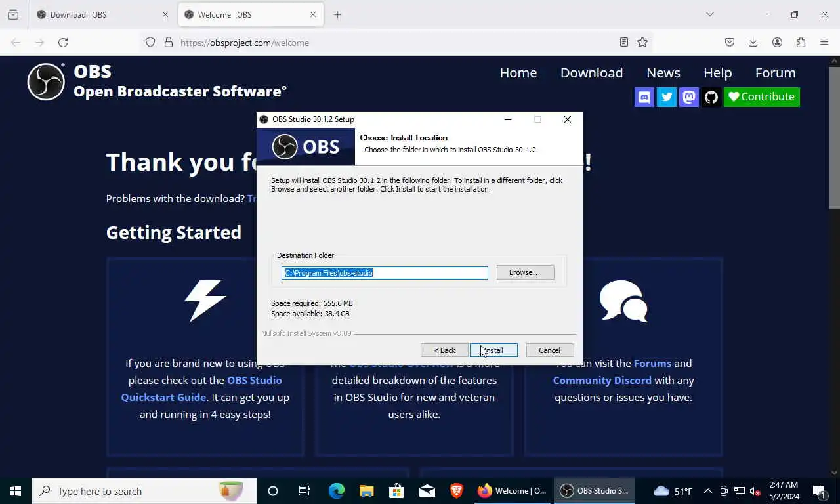Click the muted volume tray icon

(x=755, y=491)
